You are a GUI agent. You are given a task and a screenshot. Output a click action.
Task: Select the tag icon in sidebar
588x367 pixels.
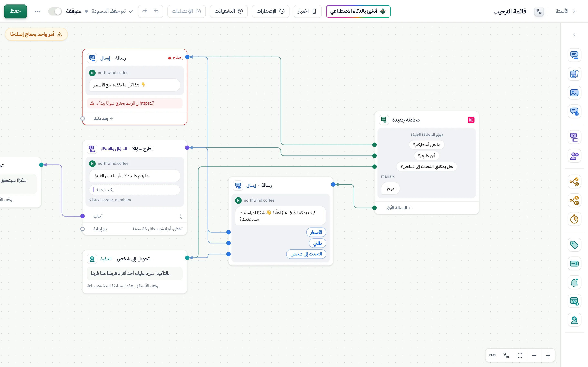(x=574, y=245)
